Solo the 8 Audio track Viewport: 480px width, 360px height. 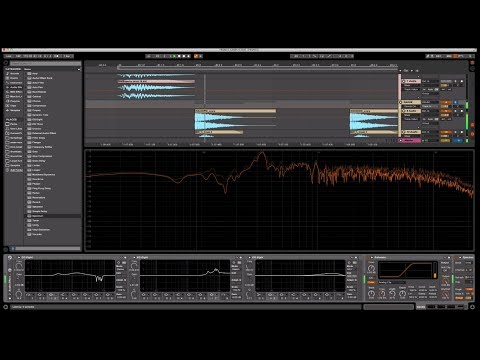(456, 111)
